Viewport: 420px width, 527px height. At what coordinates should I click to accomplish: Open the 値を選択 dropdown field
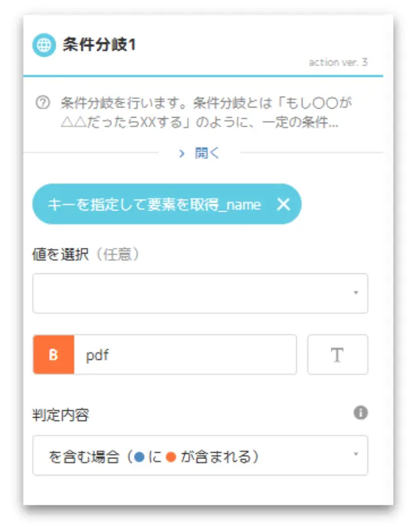click(200, 294)
